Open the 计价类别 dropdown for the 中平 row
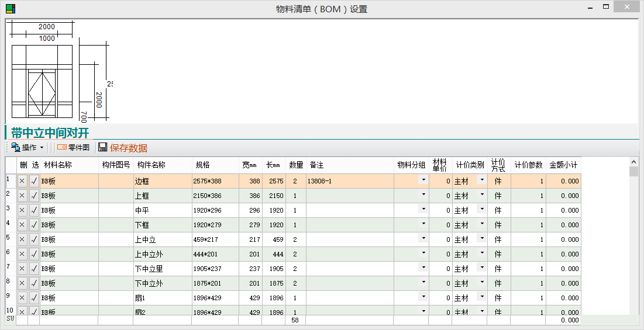The width and height of the screenshot is (644, 330). [481, 209]
